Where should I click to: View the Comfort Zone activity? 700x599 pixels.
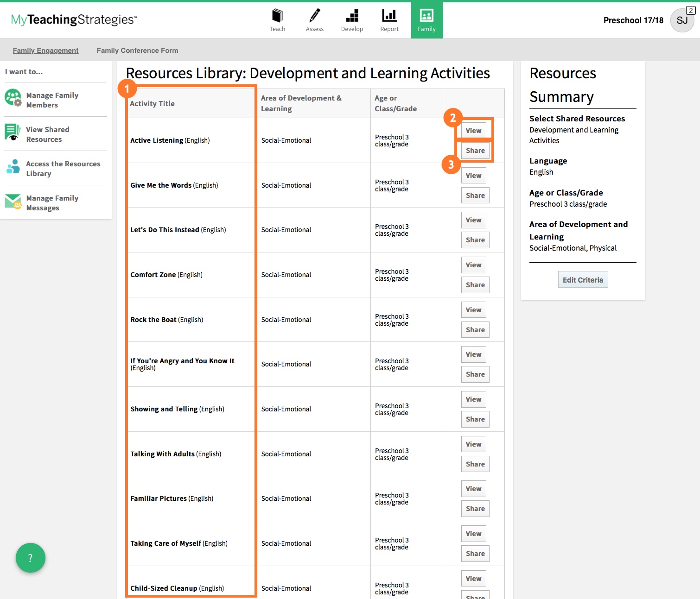coord(473,265)
